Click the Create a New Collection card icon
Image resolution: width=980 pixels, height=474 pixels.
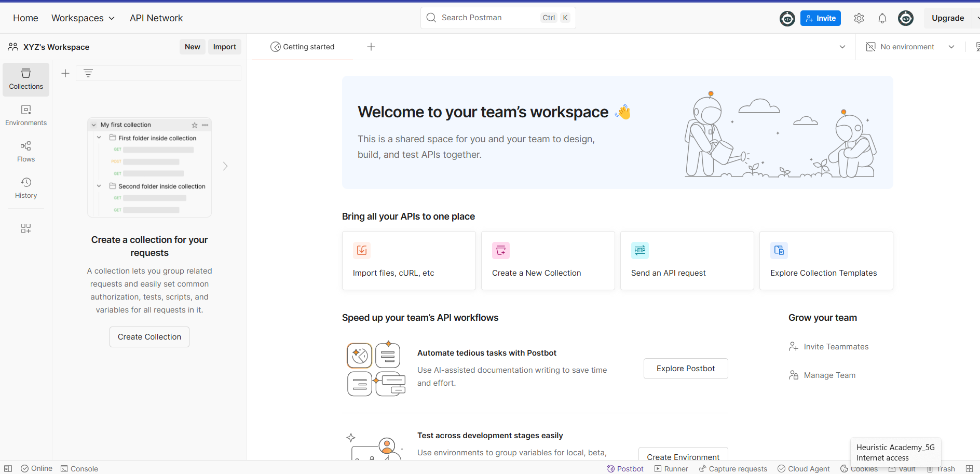pyautogui.click(x=501, y=250)
